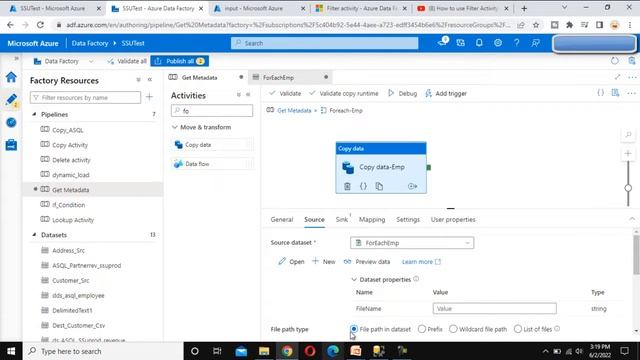Open the Manage toolbox icon in sidebar
Image resolution: width=640 pixels, height=360 pixels.
pos(11,144)
